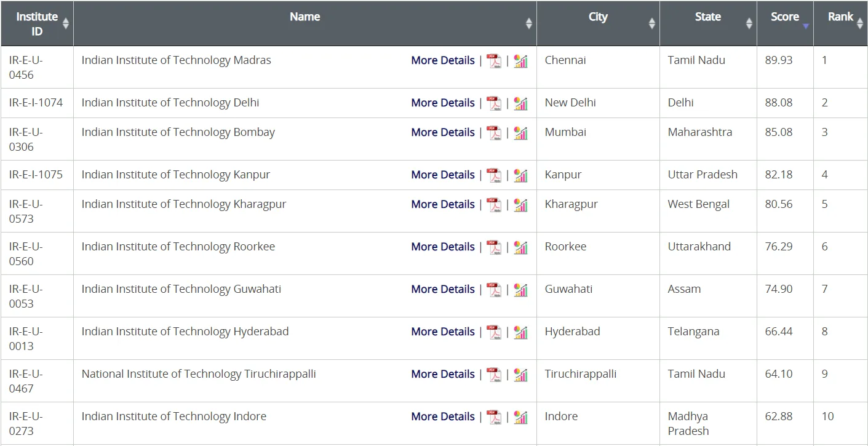
Task: Open the PDF icon for IIT Madras
Action: pyautogui.click(x=494, y=61)
